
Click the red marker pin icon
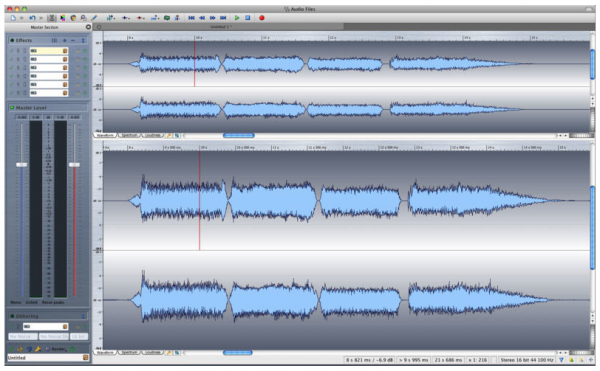pyautogui.click(x=177, y=18)
